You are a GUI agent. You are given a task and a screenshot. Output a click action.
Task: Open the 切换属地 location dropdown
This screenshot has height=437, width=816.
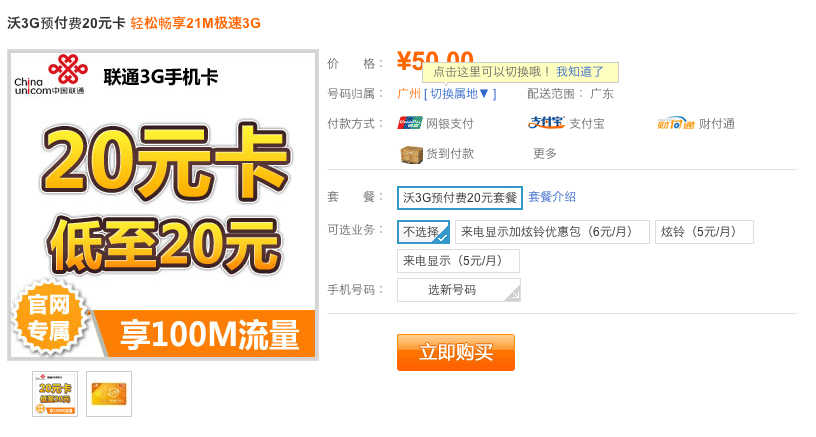[x=460, y=94]
